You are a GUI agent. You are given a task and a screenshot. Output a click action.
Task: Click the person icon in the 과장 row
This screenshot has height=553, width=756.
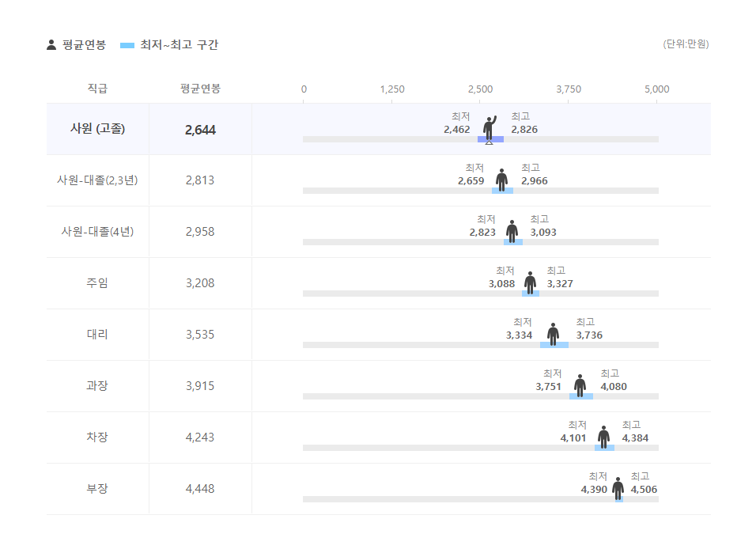[580, 385]
